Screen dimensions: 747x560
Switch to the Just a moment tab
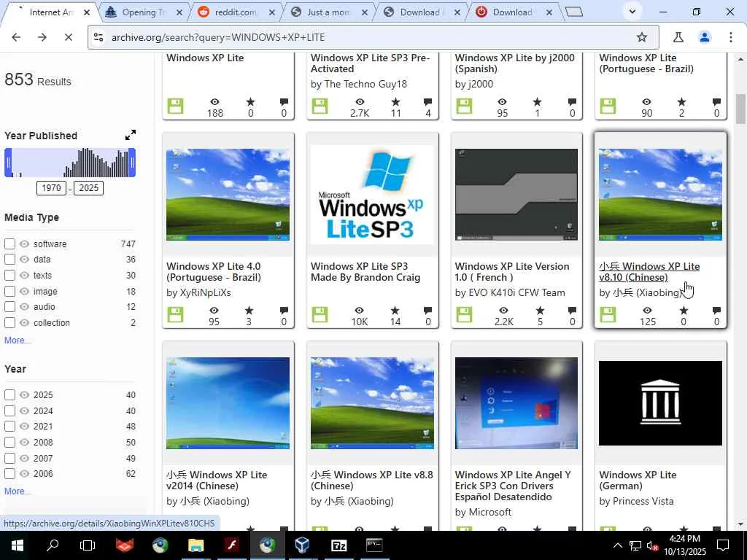pos(328,12)
